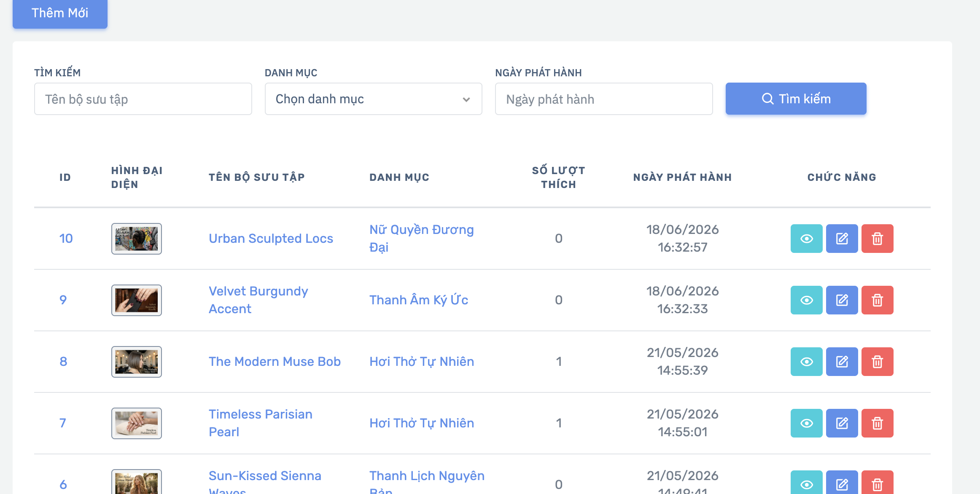Image resolution: width=980 pixels, height=494 pixels.
Task: Click the Tìm kiếm search button
Action: tap(796, 99)
